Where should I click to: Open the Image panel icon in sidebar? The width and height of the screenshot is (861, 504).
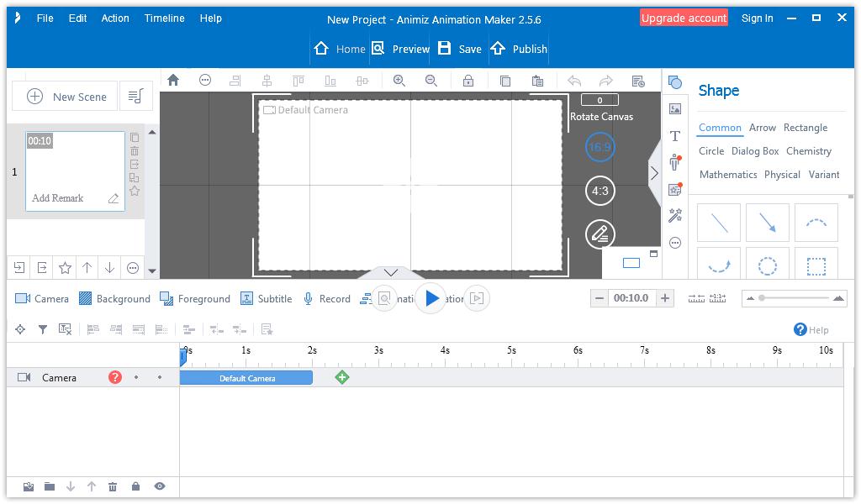point(675,109)
